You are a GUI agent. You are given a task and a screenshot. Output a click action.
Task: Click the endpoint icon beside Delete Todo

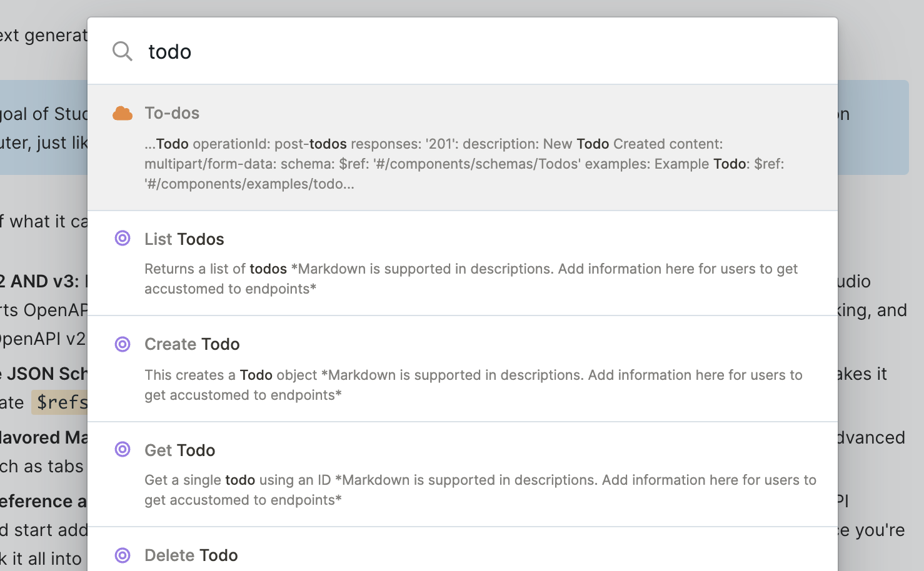pyautogui.click(x=123, y=555)
